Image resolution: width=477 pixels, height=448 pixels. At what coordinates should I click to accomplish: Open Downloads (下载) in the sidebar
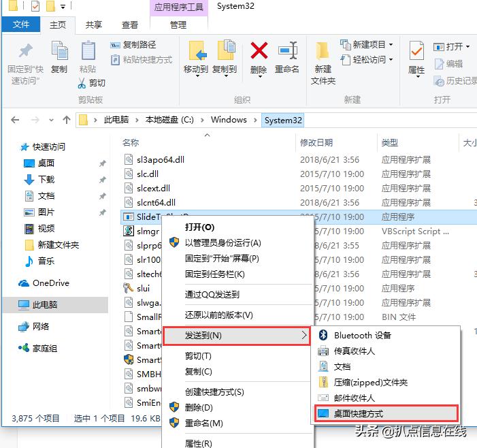(39, 180)
